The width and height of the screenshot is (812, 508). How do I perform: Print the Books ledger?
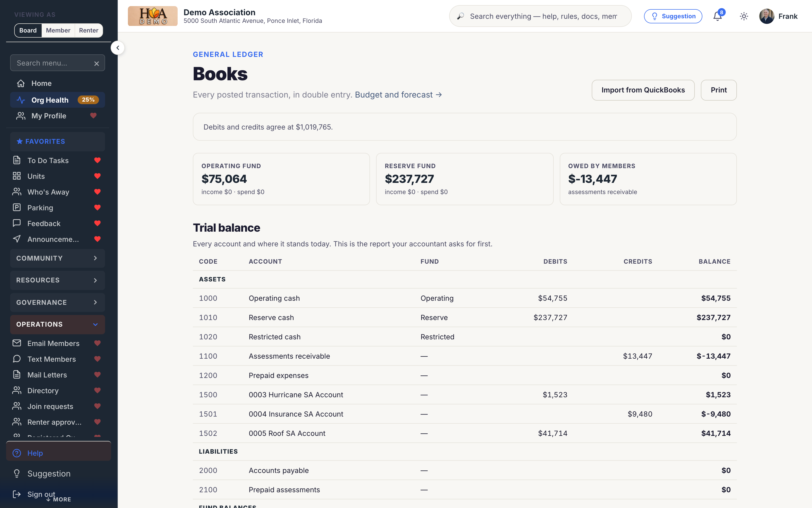pos(718,90)
